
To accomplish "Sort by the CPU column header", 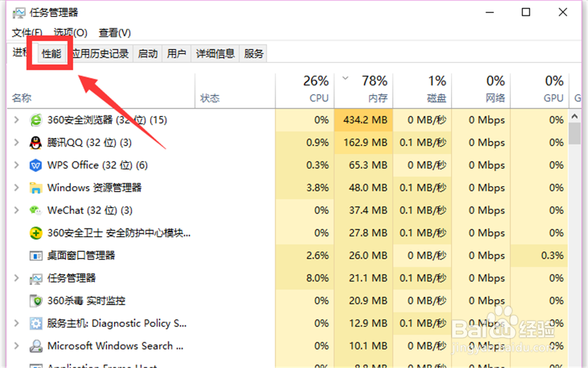I will [x=305, y=91].
